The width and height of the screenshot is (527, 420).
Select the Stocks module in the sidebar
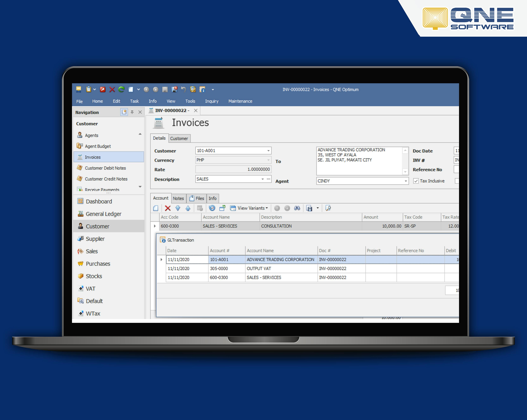(x=94, y=276)
